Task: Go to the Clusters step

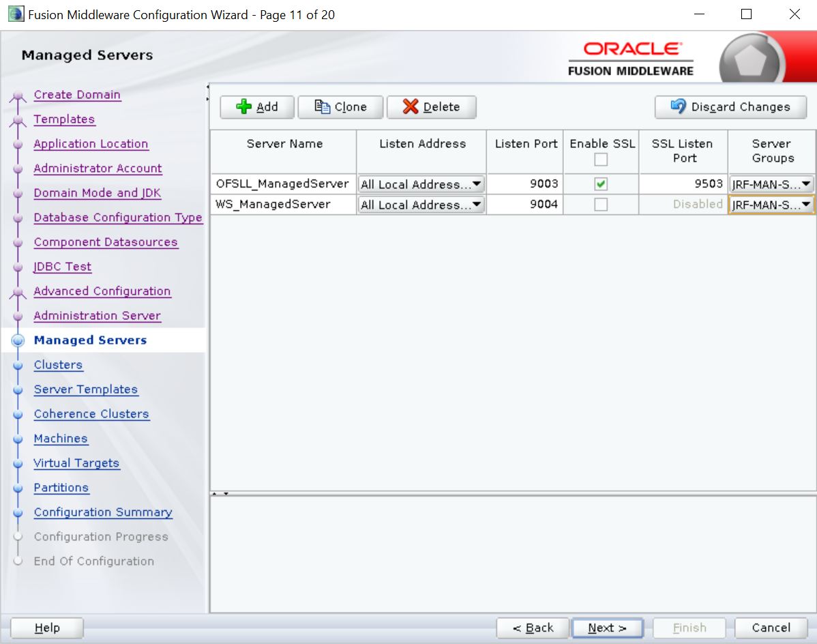Action: point(59,365)
